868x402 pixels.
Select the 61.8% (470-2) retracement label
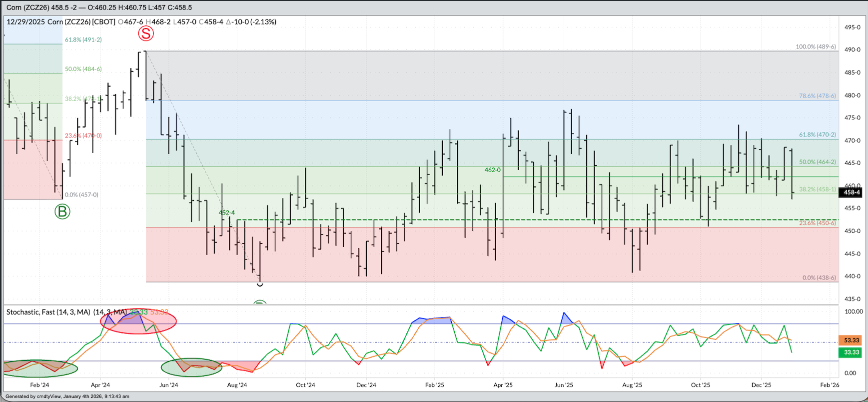click(817, 134)
